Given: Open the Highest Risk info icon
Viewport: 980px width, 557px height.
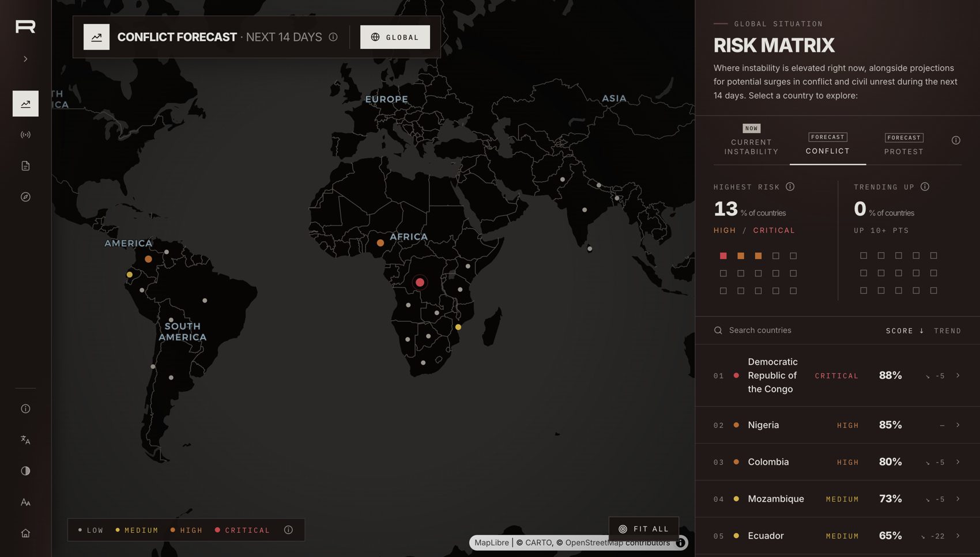Looking at the screenshot, I should point(790,187).
